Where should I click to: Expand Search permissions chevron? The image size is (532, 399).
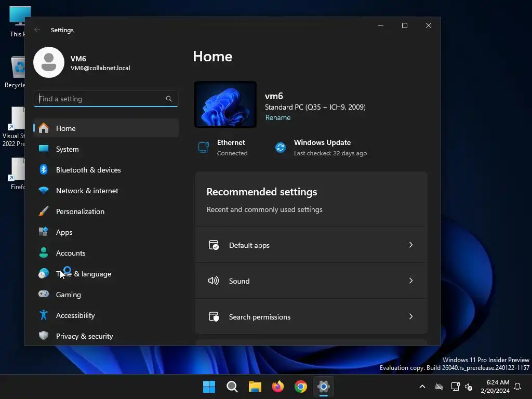411,316
